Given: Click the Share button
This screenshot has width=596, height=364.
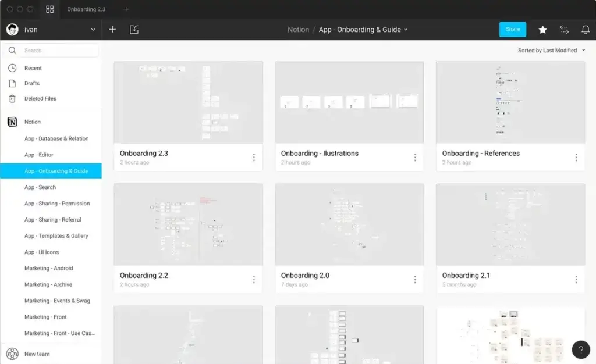Looking at the screenshot, I should coord(512,29).
